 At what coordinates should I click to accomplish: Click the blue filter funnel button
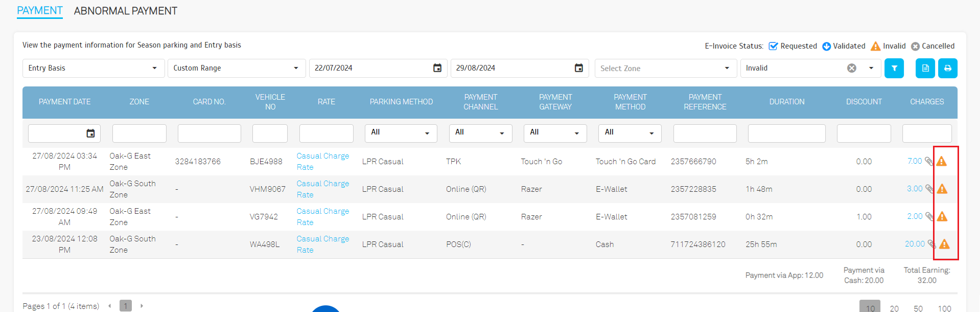tap(894, 69)
